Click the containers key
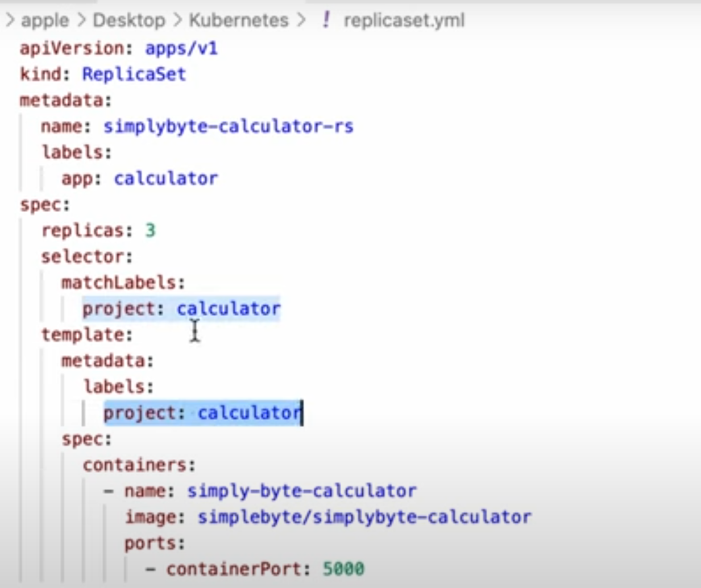This screenshot has width=701, height=588. point(135,465)
